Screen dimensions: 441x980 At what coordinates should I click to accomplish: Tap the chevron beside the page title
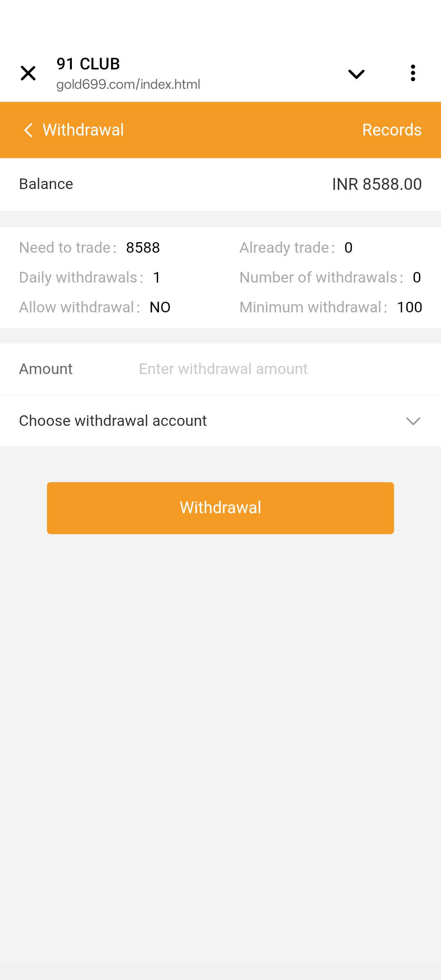(356, 74)
